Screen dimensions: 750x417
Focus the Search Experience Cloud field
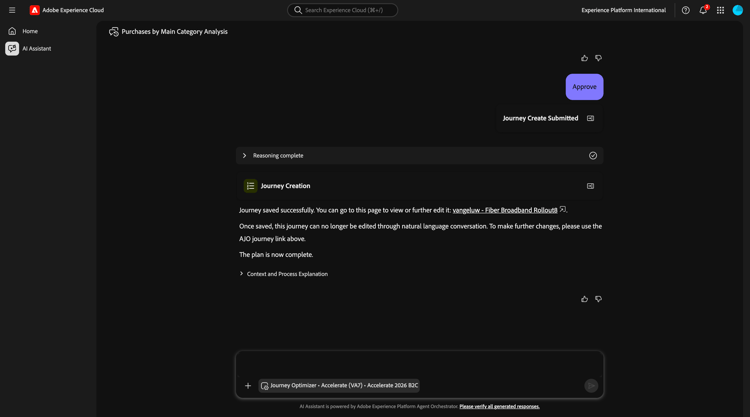pos(342,10)
